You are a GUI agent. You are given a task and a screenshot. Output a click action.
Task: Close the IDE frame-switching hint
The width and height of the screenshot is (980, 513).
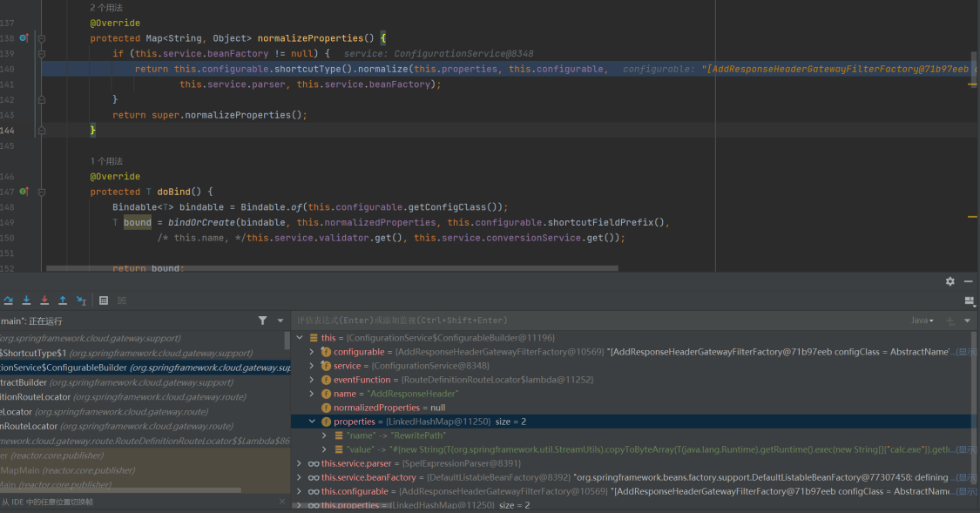tap(282, 502)
